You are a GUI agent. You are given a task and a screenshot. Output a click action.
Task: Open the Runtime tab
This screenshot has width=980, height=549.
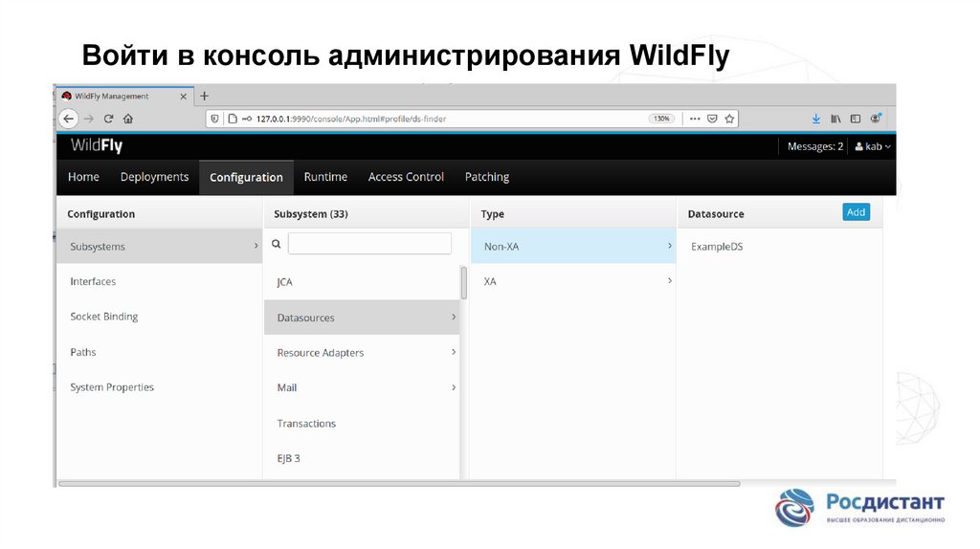[325, 177]
